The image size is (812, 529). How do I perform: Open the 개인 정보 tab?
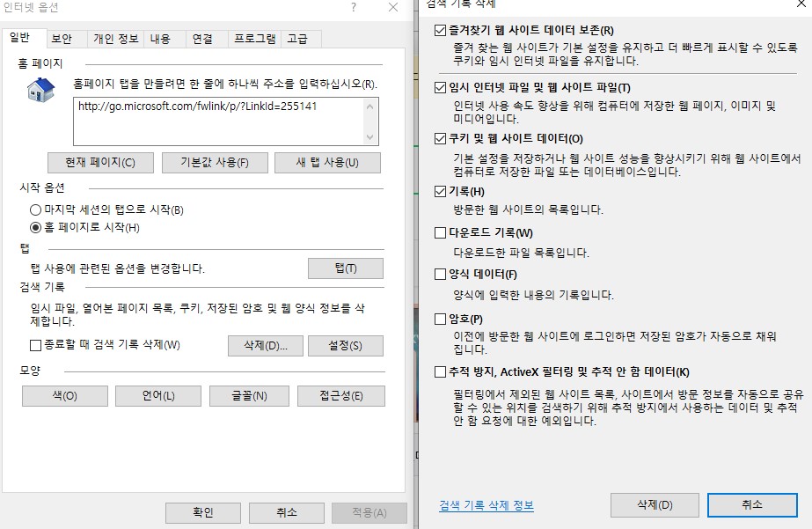(x=116, y=39)
